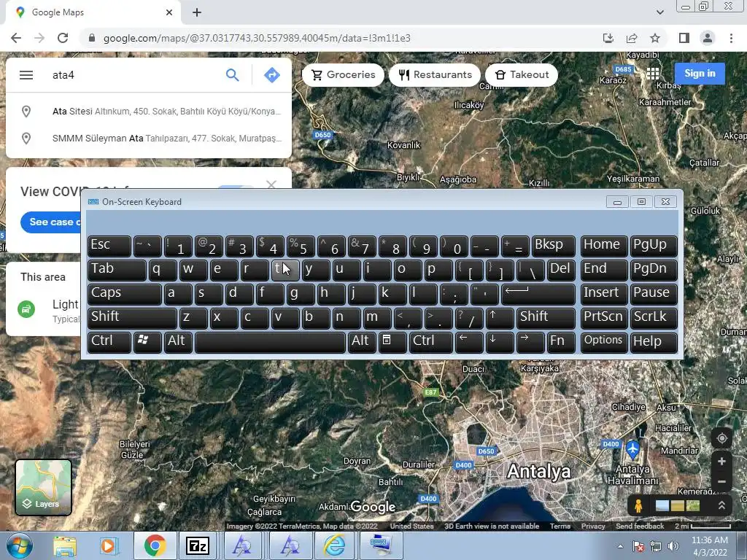Select the SMMM Süleyman Ata suggestion
Screen dimensions: 747x560
(149, 138)
